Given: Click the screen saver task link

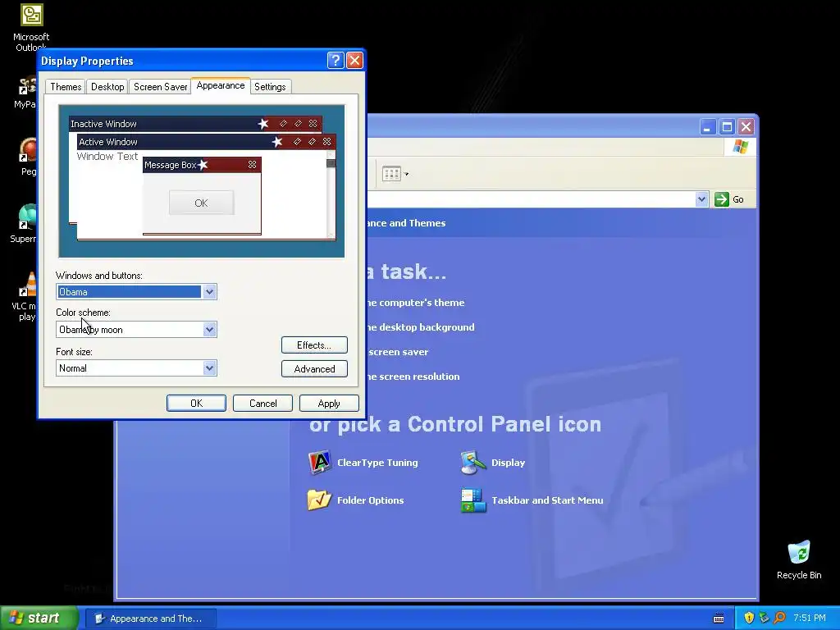Looking at the screenshot, I should coord(398,352).
